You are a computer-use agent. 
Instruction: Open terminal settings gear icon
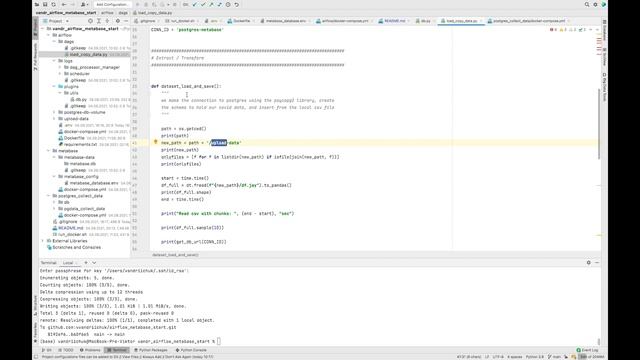click(x=589, y=262)
